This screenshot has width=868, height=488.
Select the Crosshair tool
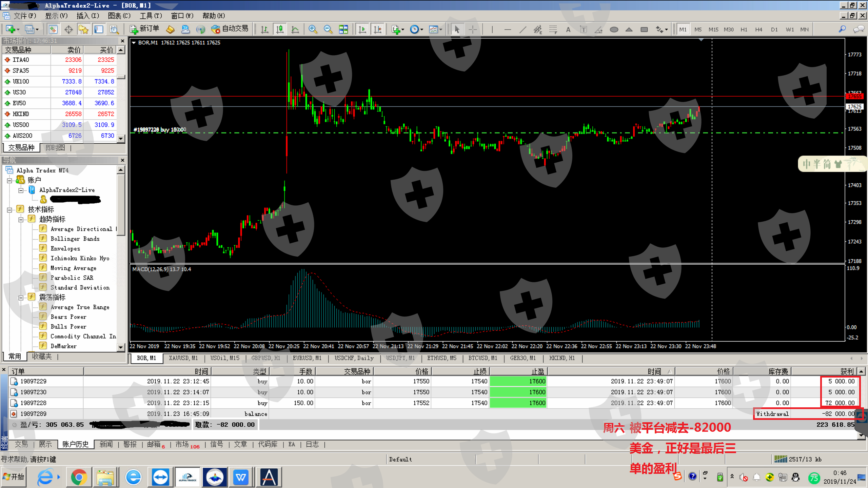coord(472,29)
